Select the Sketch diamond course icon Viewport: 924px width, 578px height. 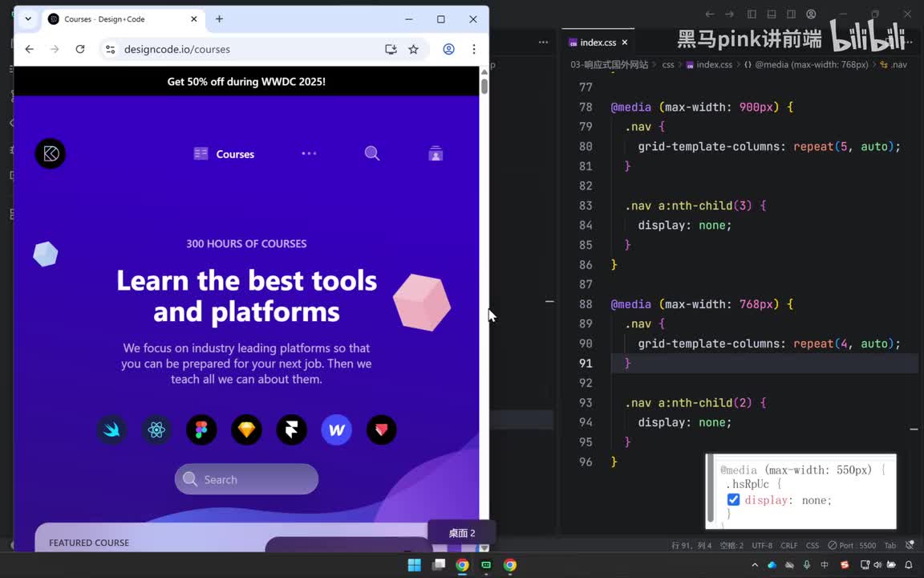246,429
